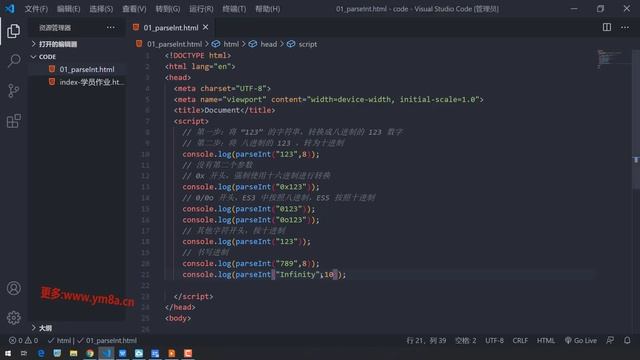Open the 终端(T) menu
Screen dimensions: 640x360
point(234,9)
